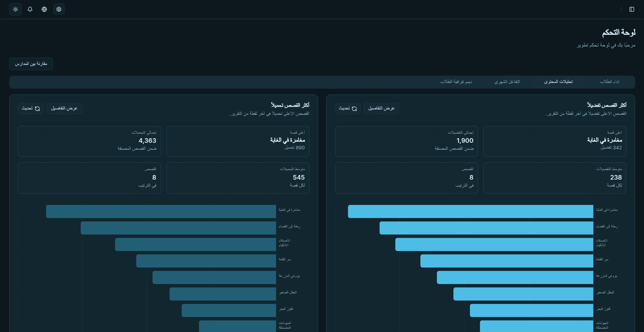644x332 pixels.
Task: Toggle sidebar panel icon at top right
Action: tap(632, 9)
